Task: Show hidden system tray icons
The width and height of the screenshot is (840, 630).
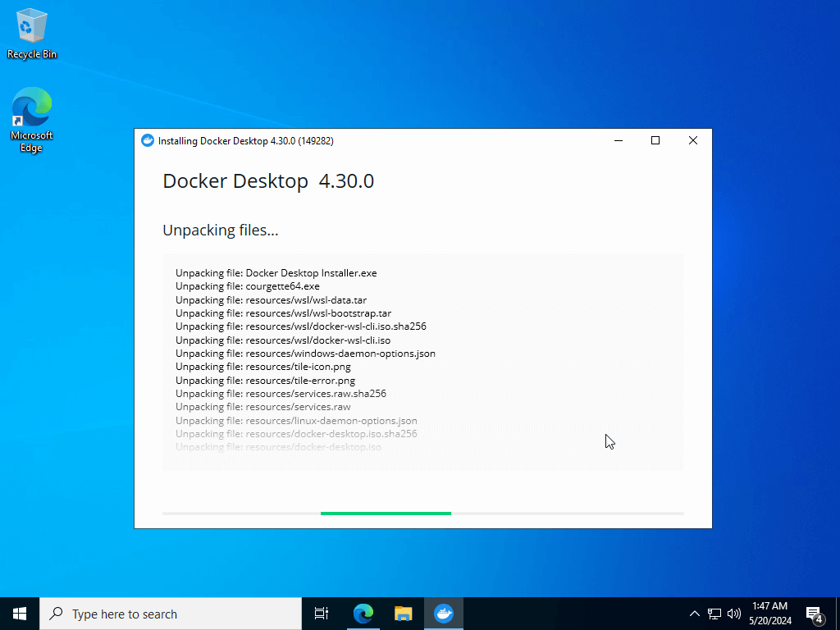Action: click(694, 614)
